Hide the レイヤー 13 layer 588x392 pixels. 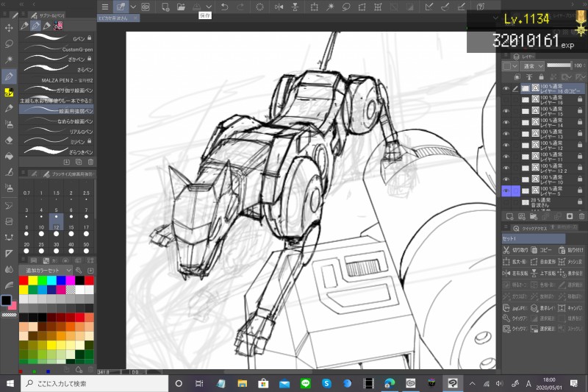pos(506,132)
